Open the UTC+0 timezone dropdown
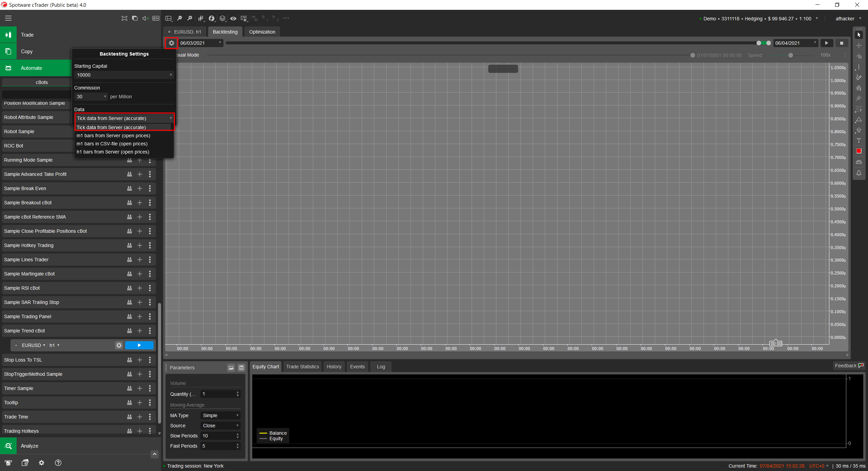Image resolution: width=868 pixels, height=471 pixels. click(x=818, y=466)
